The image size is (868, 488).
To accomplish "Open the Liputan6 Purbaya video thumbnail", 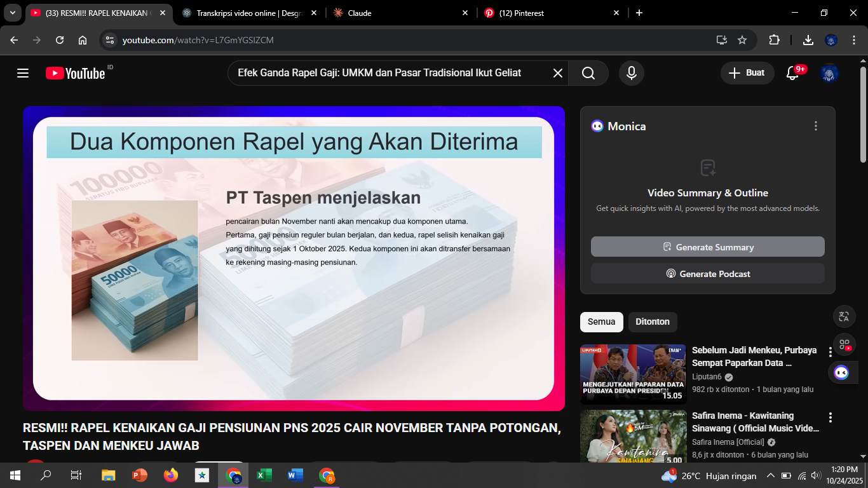I will (634, 374).
